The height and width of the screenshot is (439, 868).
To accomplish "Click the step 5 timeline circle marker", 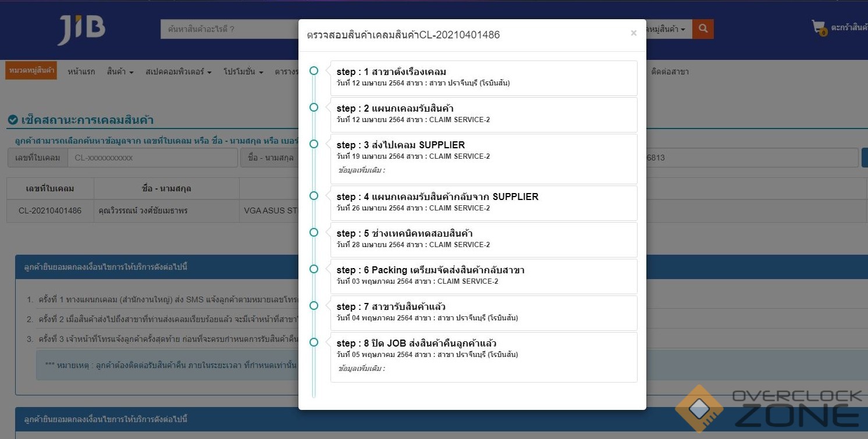I will [314, 233].
